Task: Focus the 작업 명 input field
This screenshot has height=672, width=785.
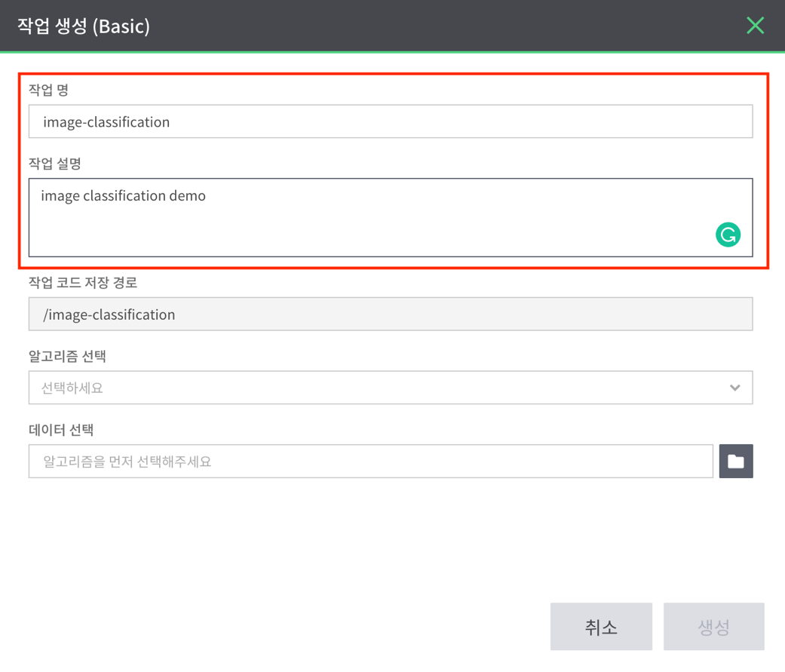Action: [x=391, y=121]
